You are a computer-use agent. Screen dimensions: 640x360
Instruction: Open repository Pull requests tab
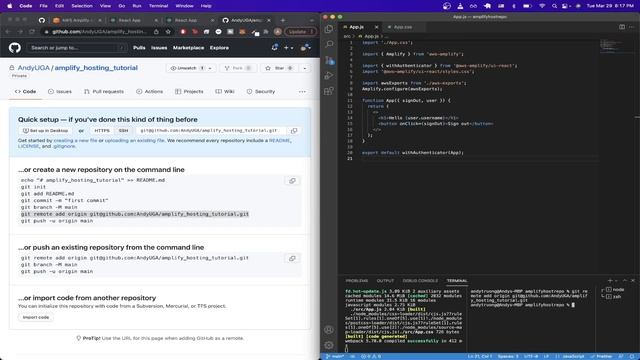104,91
